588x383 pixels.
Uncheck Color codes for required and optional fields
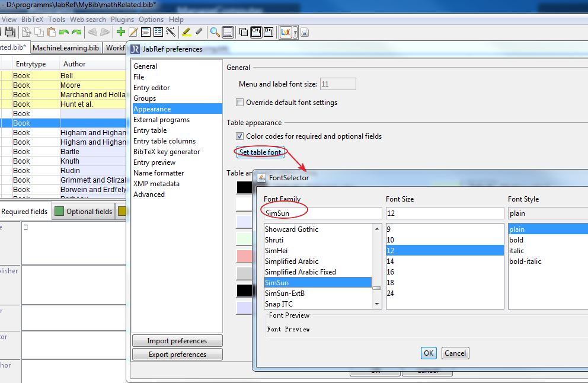click(239, 136)
